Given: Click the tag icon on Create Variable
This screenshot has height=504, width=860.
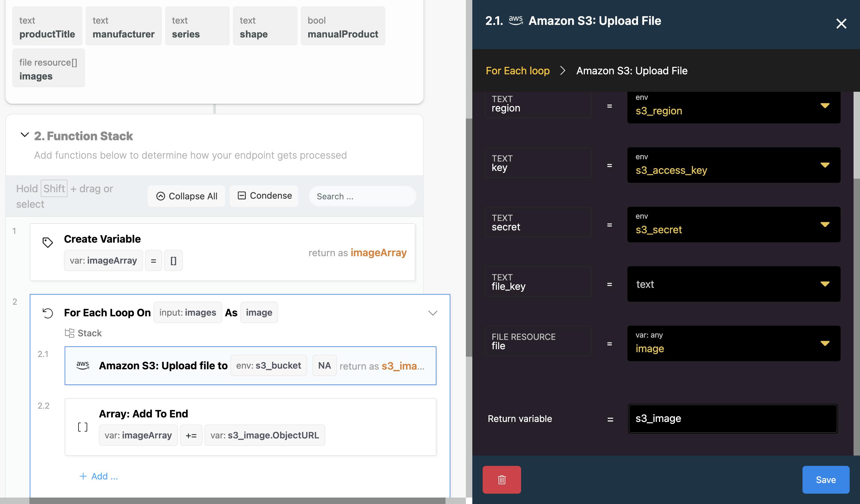Looking at the screenshot, I should pos(47,242).
